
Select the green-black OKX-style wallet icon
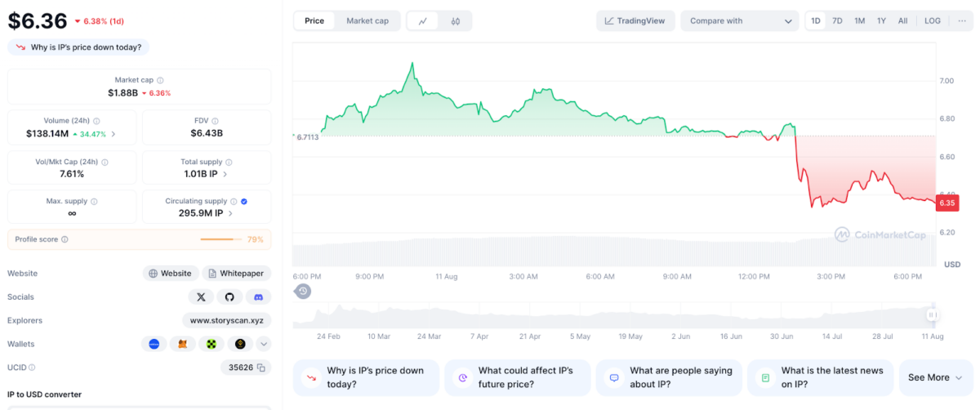[212, 345]
